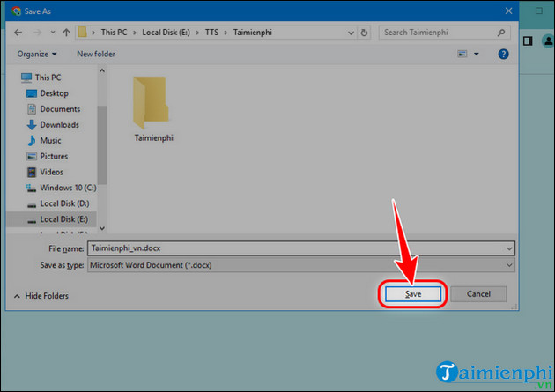Close the Save As dialog

(508, 11)
